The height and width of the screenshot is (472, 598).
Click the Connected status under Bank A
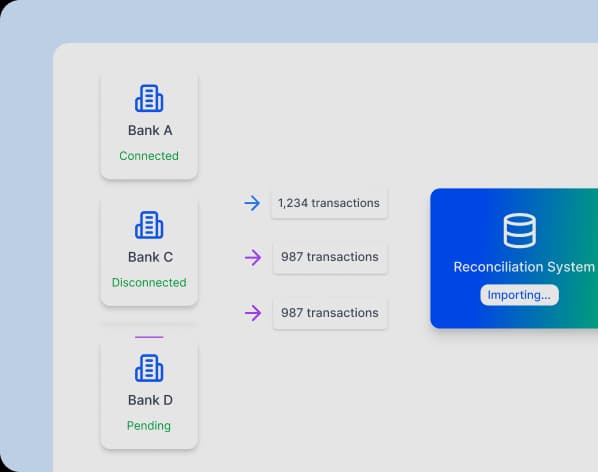(x=149, y=156)
